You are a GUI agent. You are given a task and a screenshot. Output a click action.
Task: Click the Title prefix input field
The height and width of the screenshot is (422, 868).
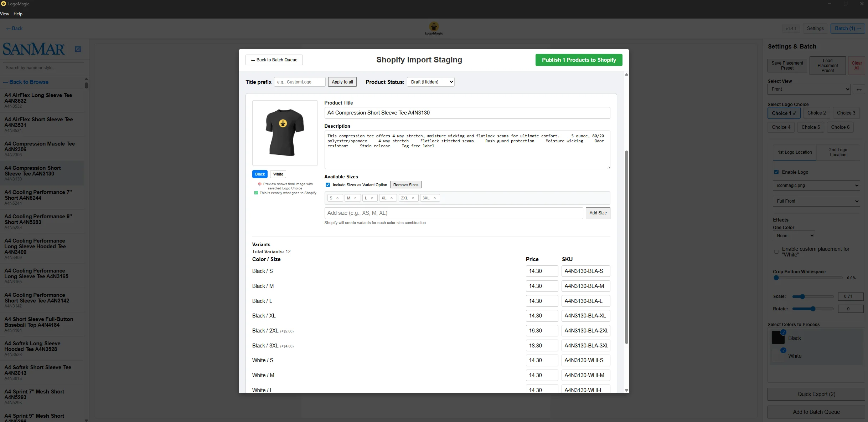point(300,82)
